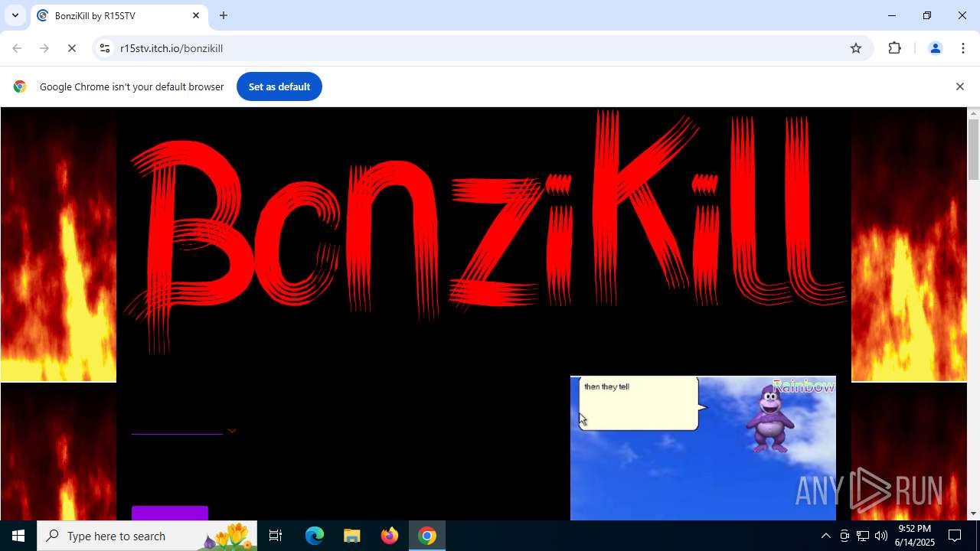Open the volume speaker tray icon

pyautogui.click(x=881, y=536)
